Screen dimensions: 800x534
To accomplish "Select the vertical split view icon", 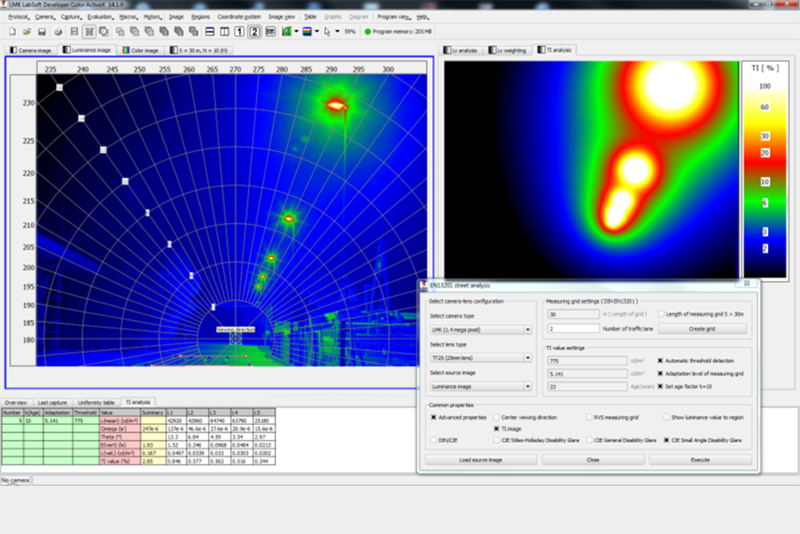I will [x=224, y=32].
